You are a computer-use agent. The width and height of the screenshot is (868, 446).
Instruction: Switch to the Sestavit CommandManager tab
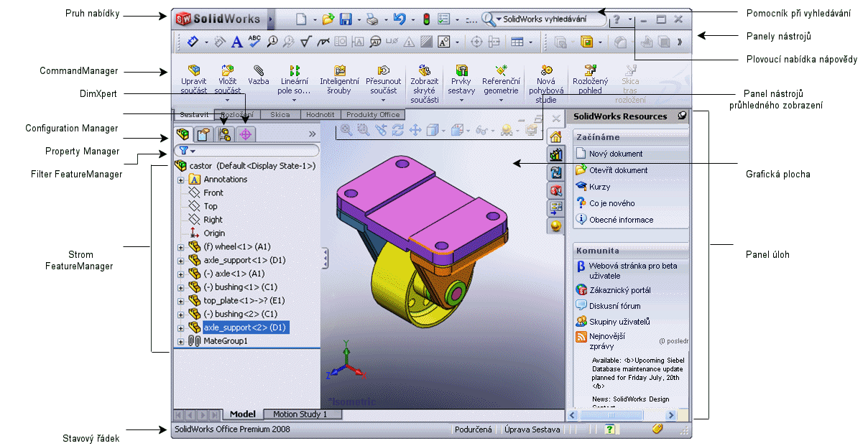194,115
